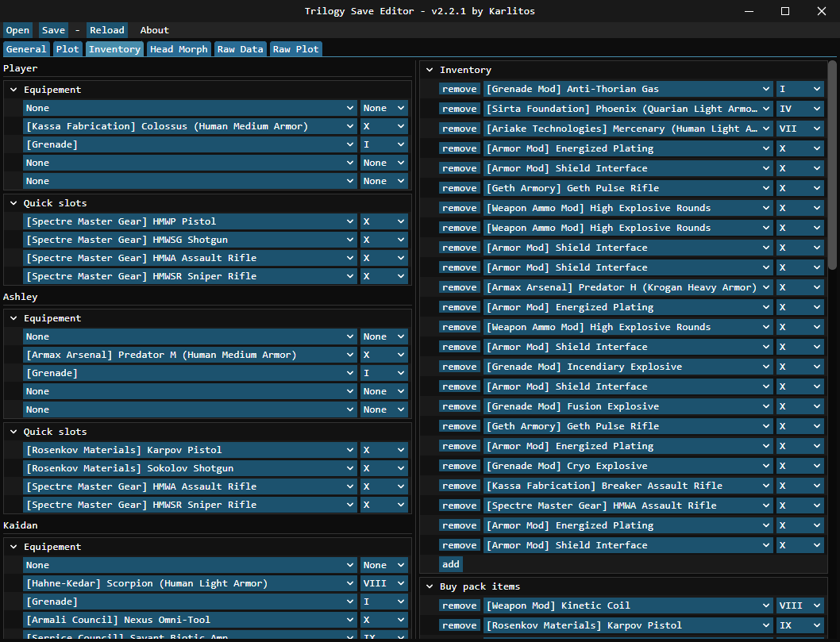The image size is (840, 642).
Task: Remove inventory HMWA Assault Rifle entry
Action: (459, 506)
